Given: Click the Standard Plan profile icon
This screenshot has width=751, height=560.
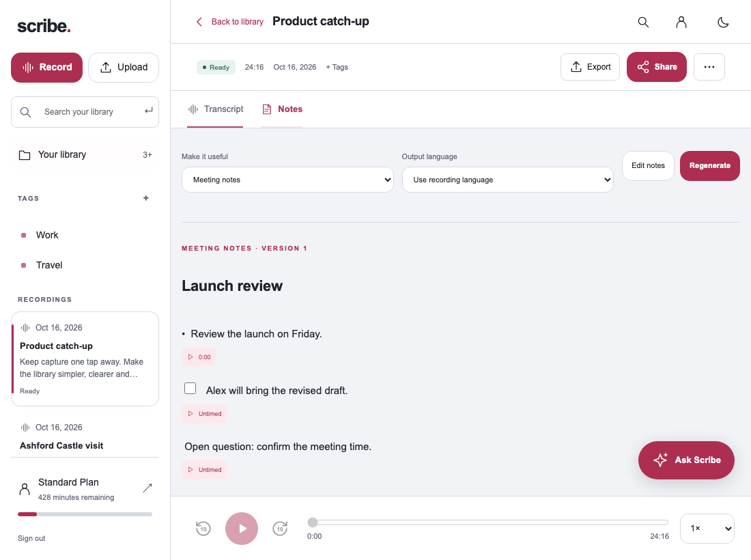Looking at the screenshot, I should tap(25, 489).
